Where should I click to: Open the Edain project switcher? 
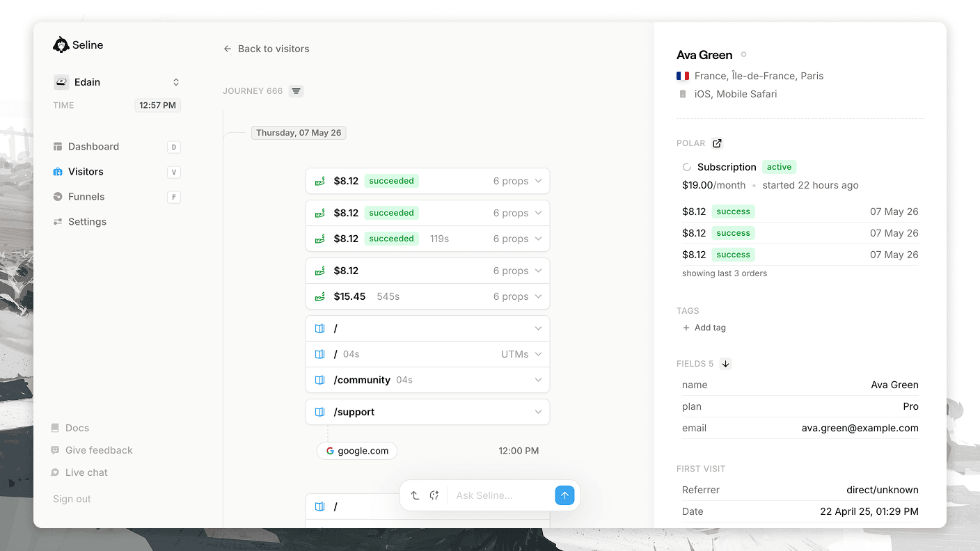point(117,82)
